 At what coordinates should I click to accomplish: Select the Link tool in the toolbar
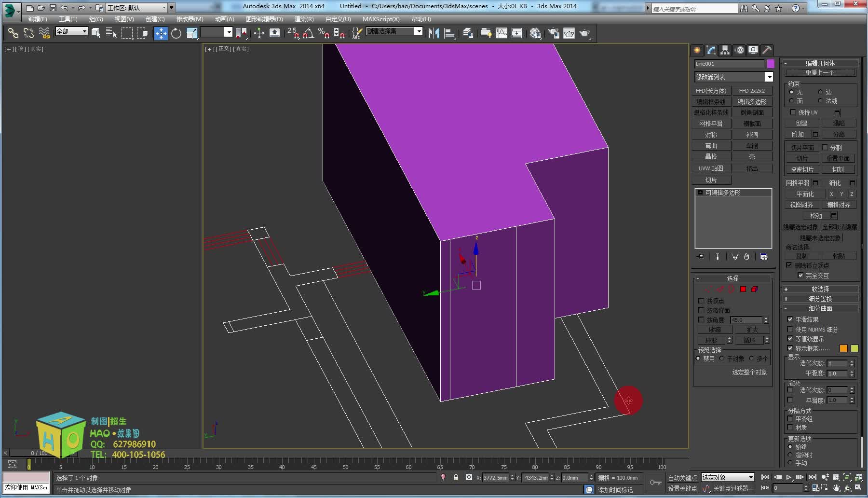pos(13,33)
